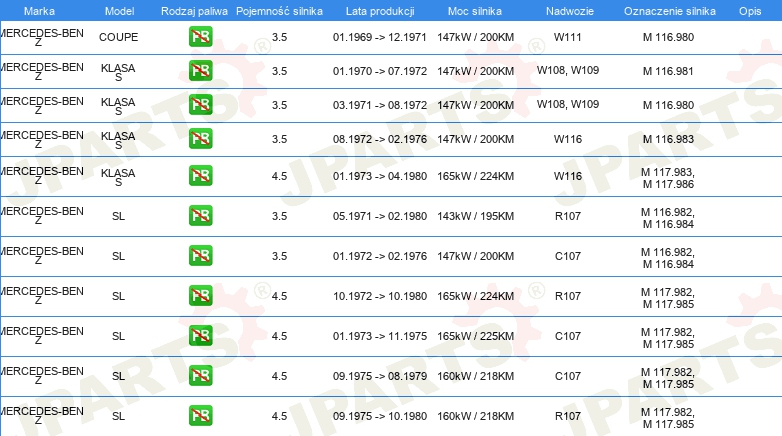
Task: Click the fuel icon for SL 165kW / 225KM row
Action: coord(200,335)
